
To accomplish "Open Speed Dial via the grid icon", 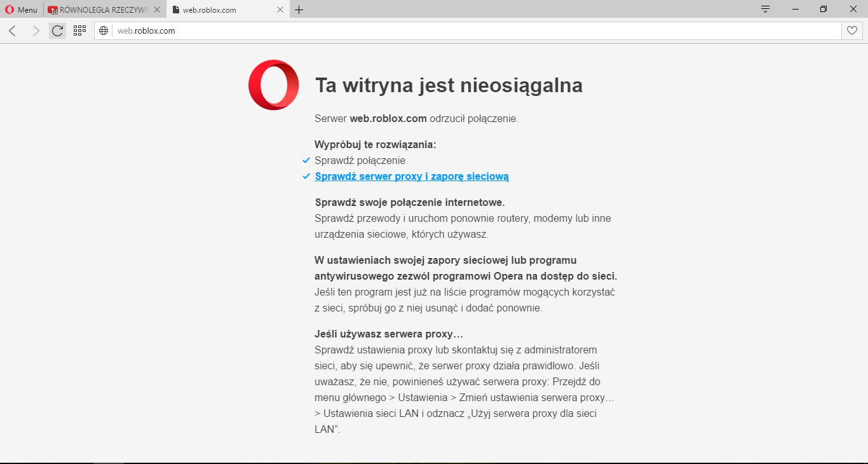I will click(x=79, y=31).
